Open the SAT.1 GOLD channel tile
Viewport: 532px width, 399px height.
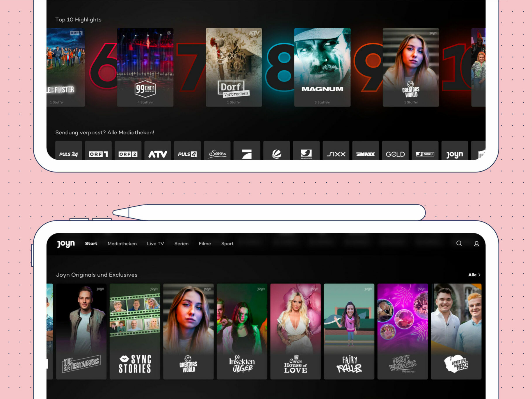395,151
